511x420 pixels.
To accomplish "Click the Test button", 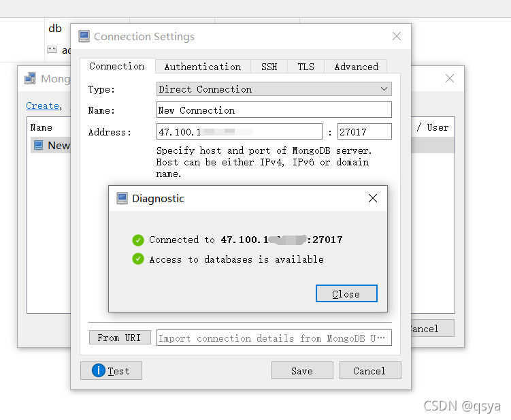I will pos(111,370).
